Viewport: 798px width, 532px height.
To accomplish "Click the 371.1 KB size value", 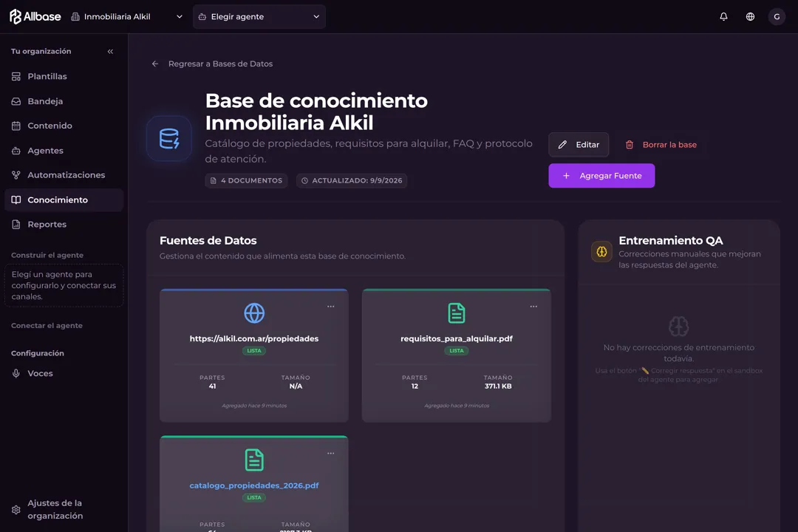I will coord(498,386).
